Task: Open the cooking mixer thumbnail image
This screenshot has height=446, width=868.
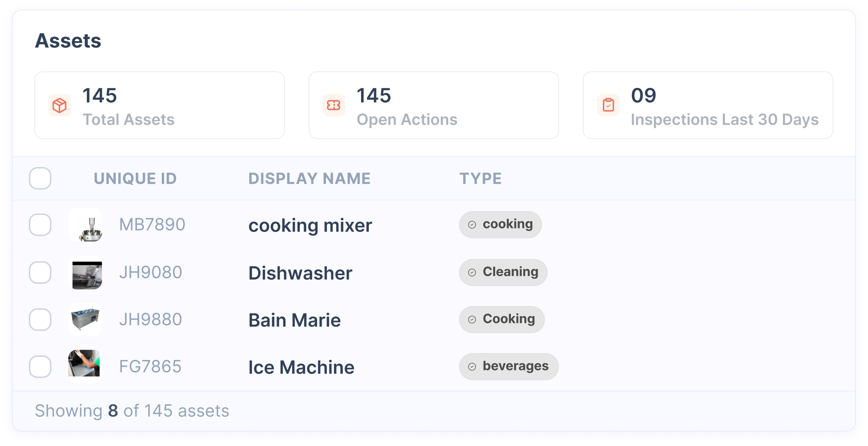Action: tap(85, 225)
